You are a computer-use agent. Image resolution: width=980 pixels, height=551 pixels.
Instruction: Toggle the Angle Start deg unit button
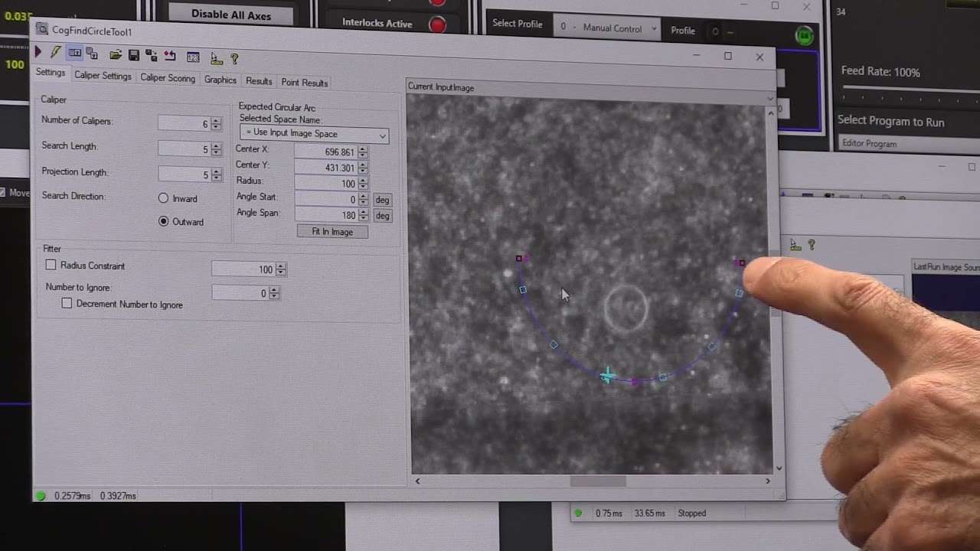(x=382, y=200)
